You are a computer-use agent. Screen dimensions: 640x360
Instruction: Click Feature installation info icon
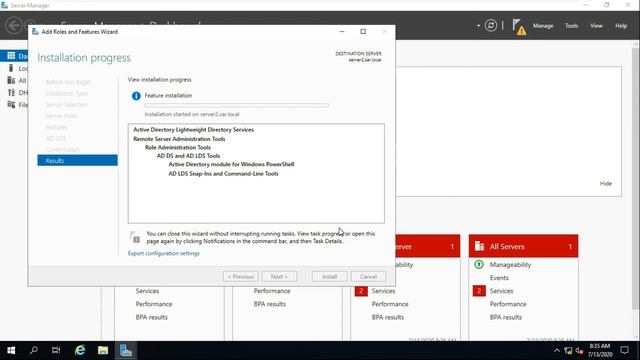[x=136, y=96]
